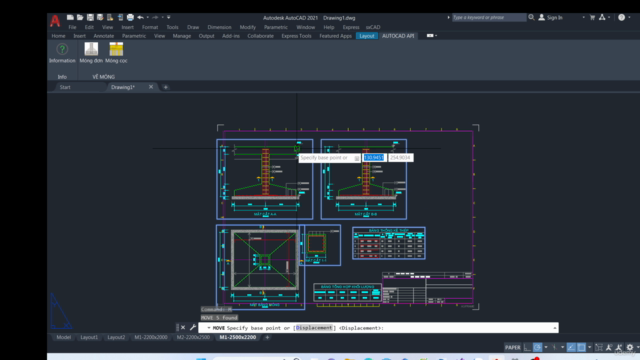
Task: Add a new layout with plus button
Action: tap(267, 338)
